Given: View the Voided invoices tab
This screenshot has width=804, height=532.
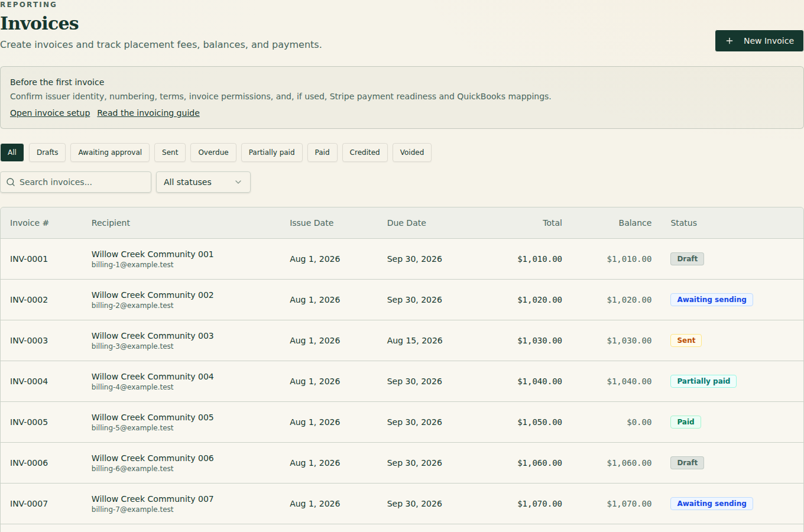Looking at the screenshot, I should (x=412, y=153).
